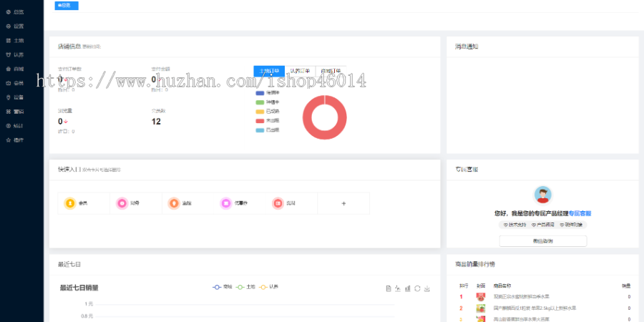
Task: Toggle 商城 series in seven-day sales chart
Action: pos(223,287)
